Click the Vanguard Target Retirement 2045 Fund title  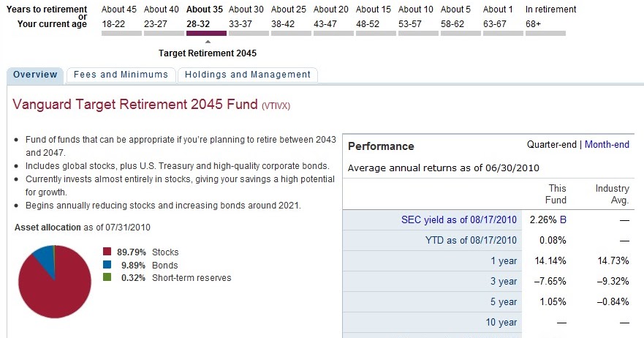tap(135, 105)
